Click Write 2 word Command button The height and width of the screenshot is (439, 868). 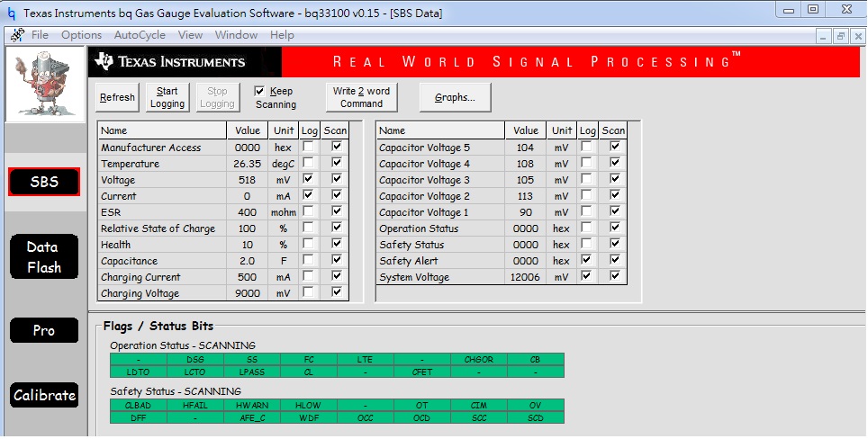(x=361, y=97)
